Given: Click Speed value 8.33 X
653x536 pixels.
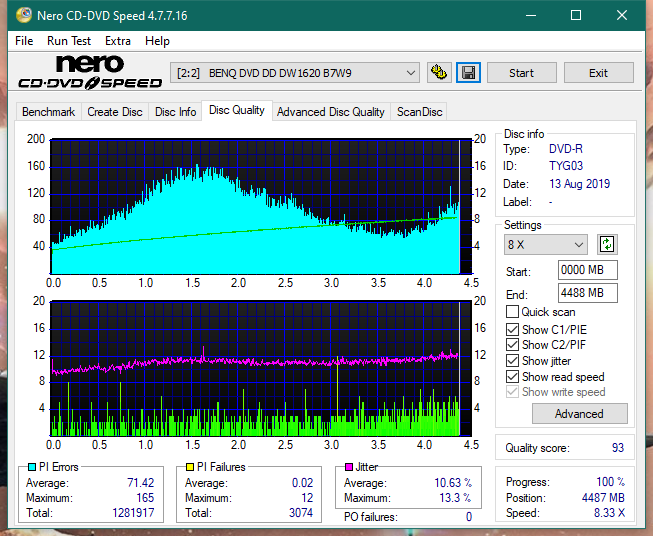Looking at the screenshot, I should [609, 513].
